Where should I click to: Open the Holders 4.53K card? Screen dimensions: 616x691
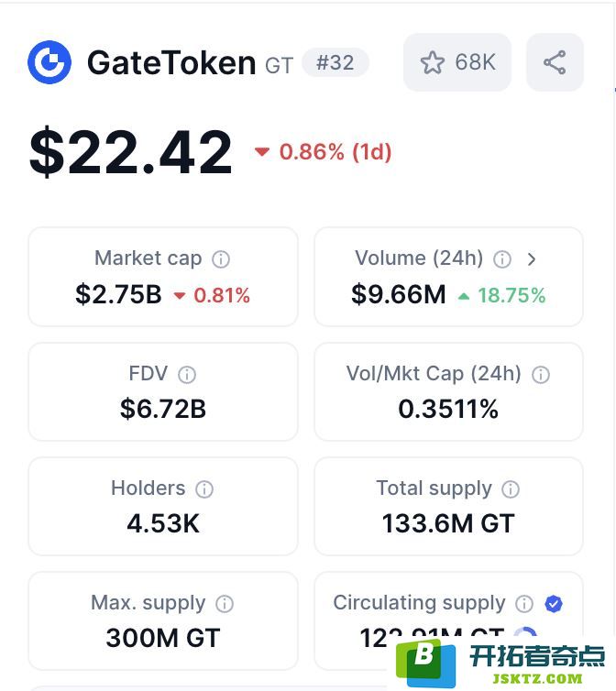click(x=163, y=507)
